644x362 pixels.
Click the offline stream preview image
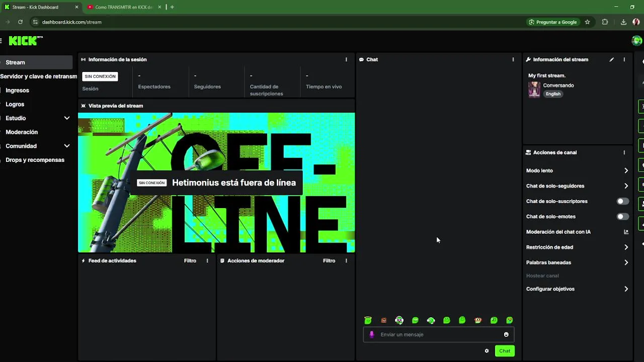point(216,183)
